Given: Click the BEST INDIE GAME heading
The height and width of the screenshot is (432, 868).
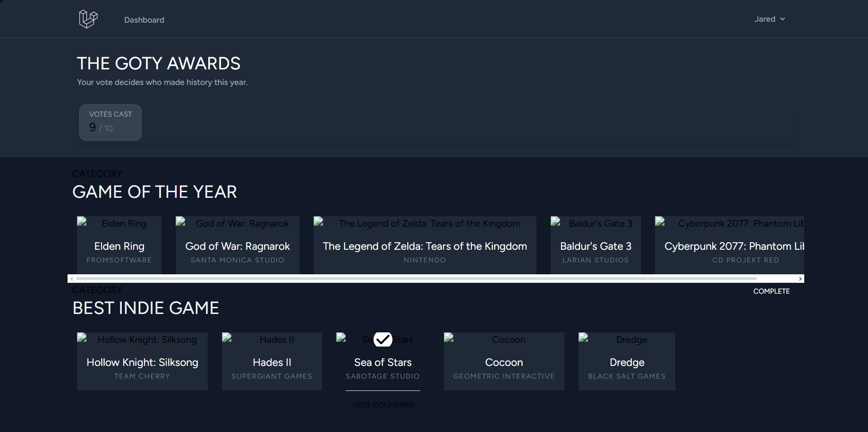Looking at the screenshot, I should [x=146, y=308].
